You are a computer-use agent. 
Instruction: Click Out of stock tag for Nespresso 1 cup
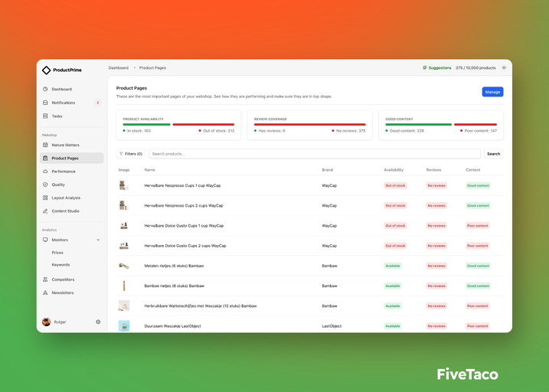[x=395, y=185]
